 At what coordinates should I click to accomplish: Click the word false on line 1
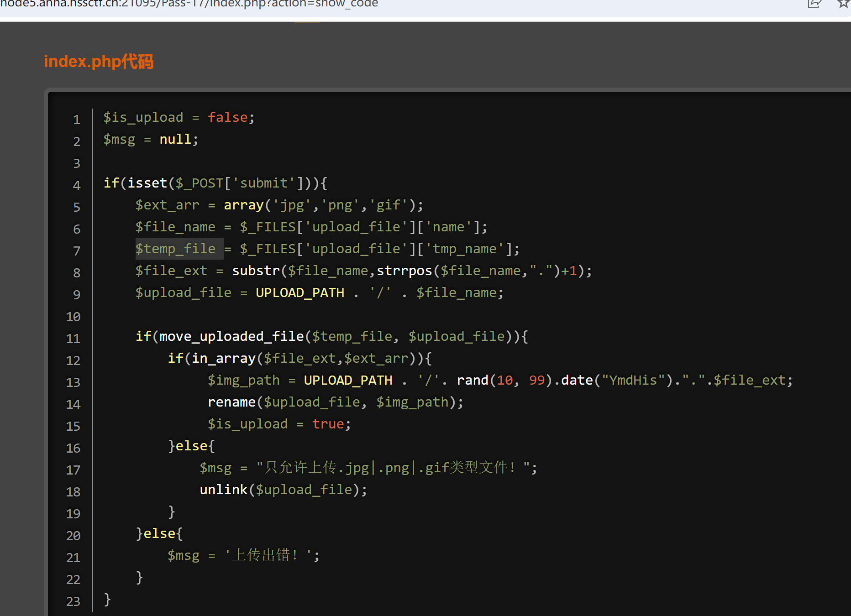tap(227, 117)
